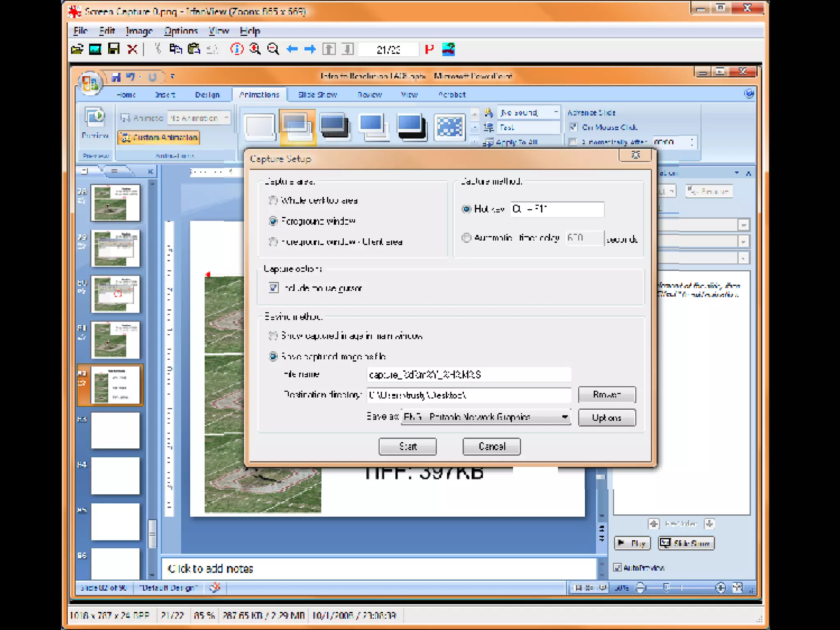
Task: Click the Zoom Out magnifier icon
Action: (x=273, y=50)
